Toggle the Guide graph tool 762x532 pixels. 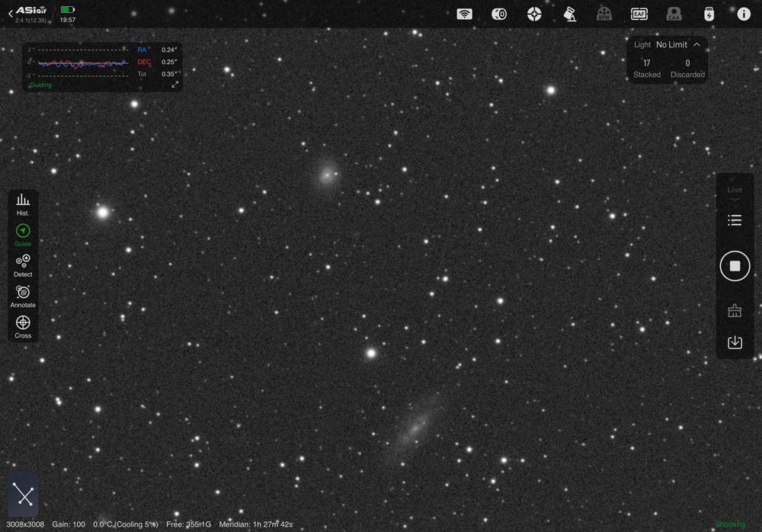point(23,236)
